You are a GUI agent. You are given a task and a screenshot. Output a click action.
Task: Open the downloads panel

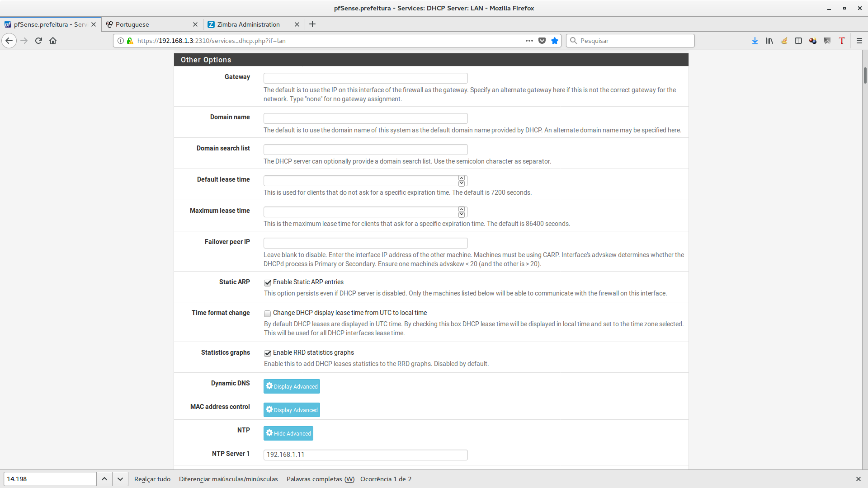tap(755, 41)
